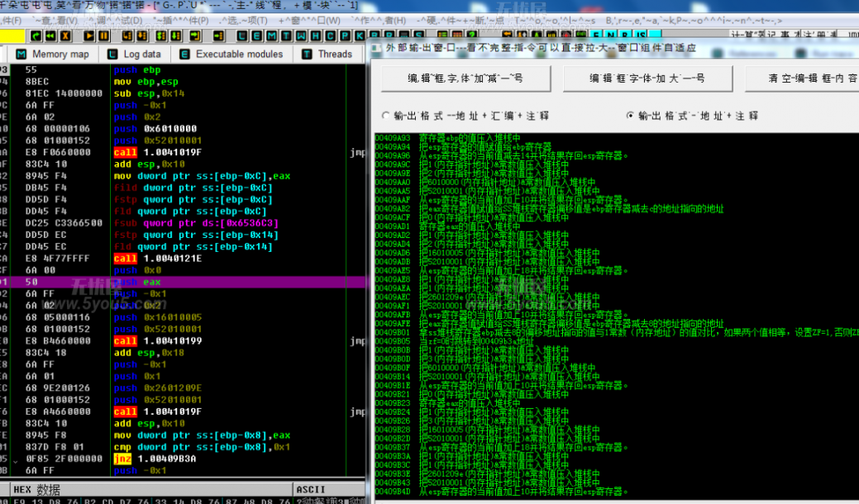Click the green Trace over toolbar icon
This screenshot has height=504, width=859.
pos(176,36)
